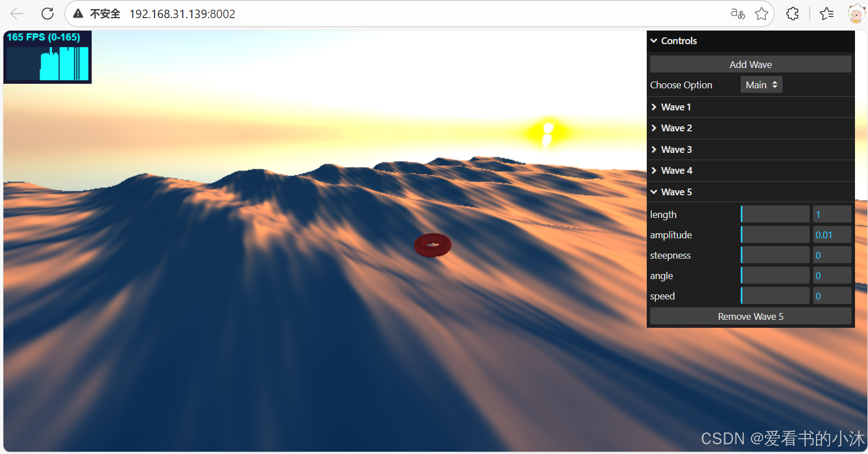
Task: Click the 'speed' label in Wave 5
Action: click(663, 296)
